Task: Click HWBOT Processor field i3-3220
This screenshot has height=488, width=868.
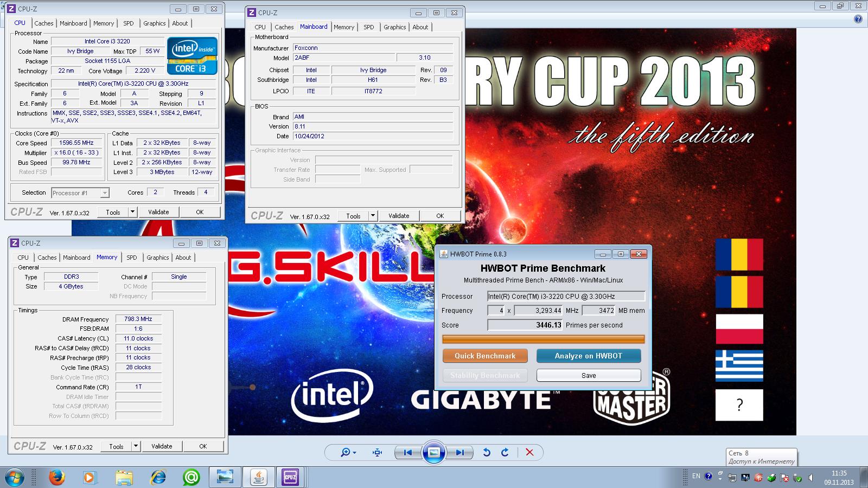Action: coord(566,296)
